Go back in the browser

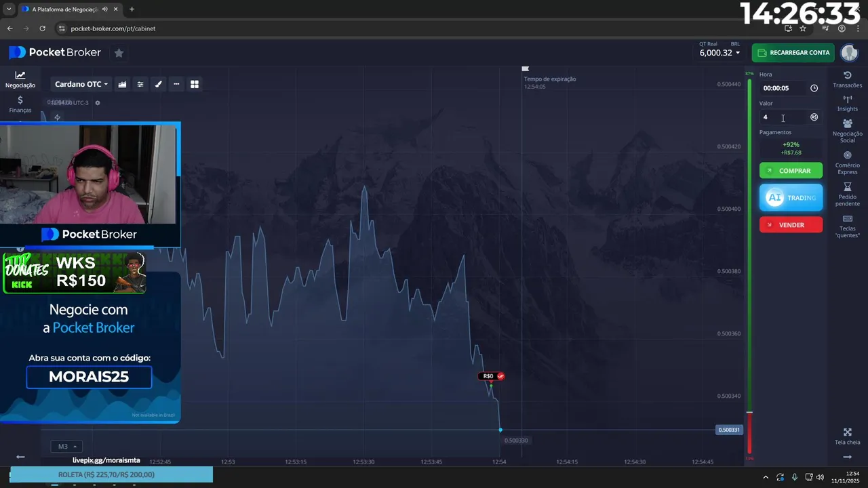tap(9, 28)
